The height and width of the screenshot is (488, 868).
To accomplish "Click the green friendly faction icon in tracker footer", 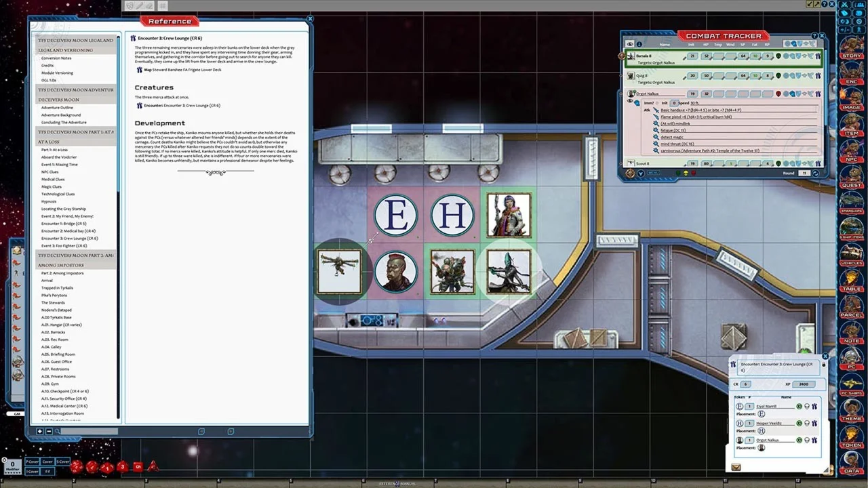I will coord(678,174).
